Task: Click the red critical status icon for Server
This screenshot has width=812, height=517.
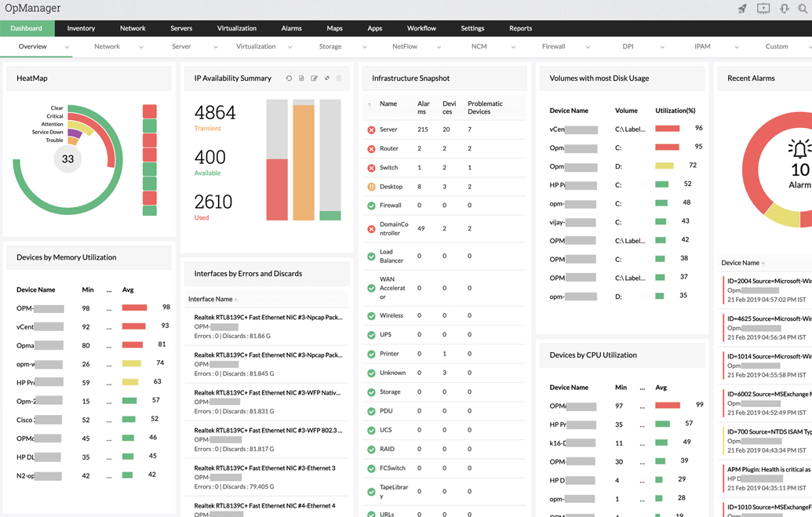Action: (x=371, y=130)
